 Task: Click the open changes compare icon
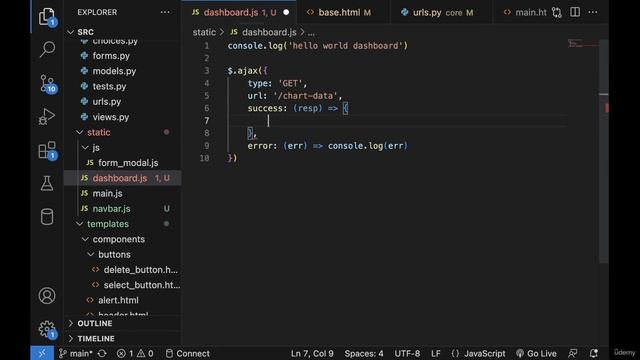557,12
